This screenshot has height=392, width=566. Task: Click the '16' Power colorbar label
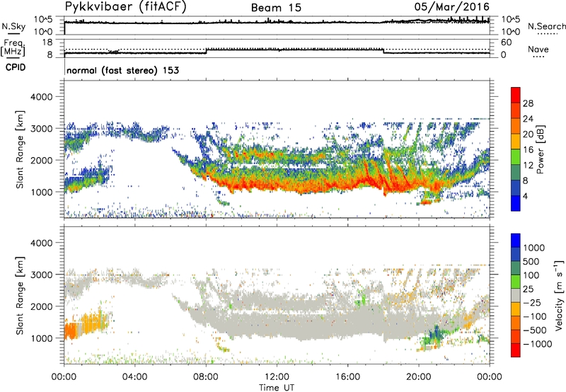pos(528,150)
